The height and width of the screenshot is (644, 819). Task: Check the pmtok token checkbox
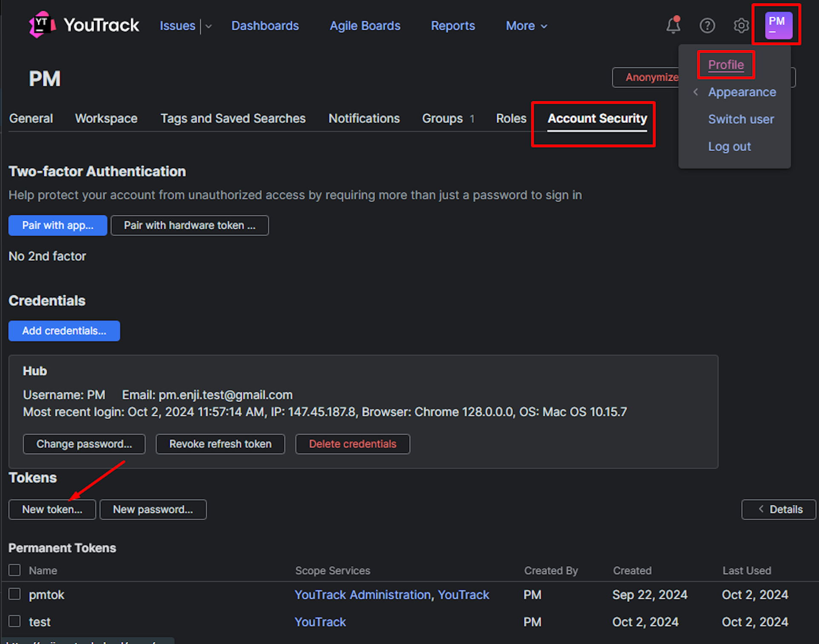tap(14, 594)
